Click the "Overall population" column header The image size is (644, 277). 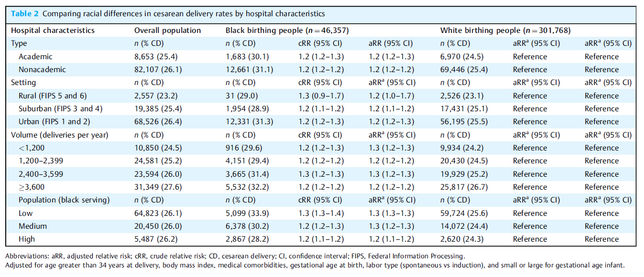point(167,30)
